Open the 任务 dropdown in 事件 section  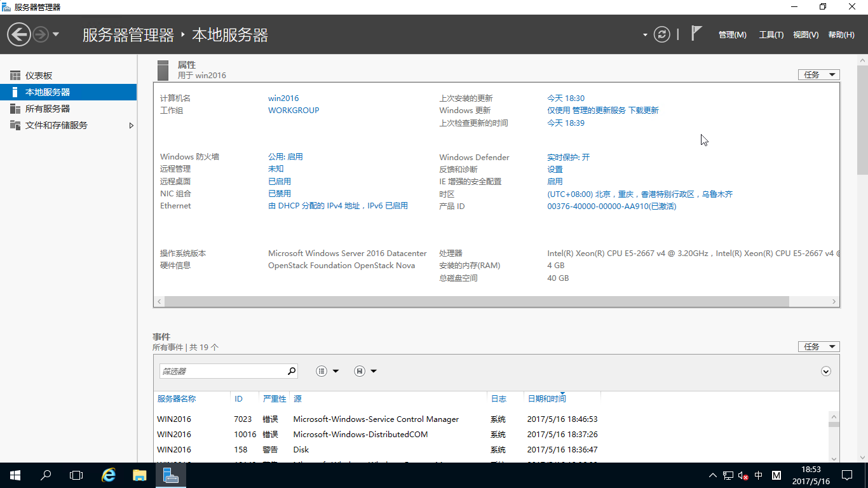click(819, 347)
